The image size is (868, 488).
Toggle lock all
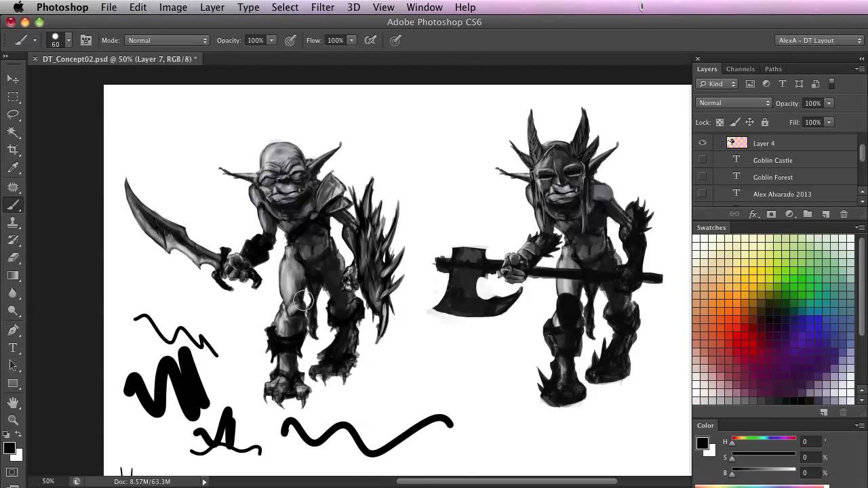(x=765, y=122)
